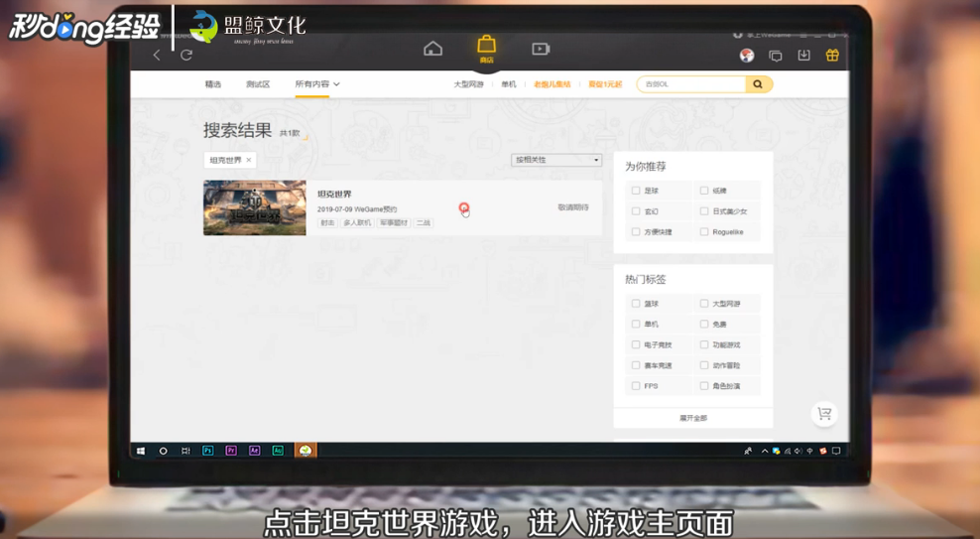
Task: Show hidden tray icons chevron
Action: [764, 451]
